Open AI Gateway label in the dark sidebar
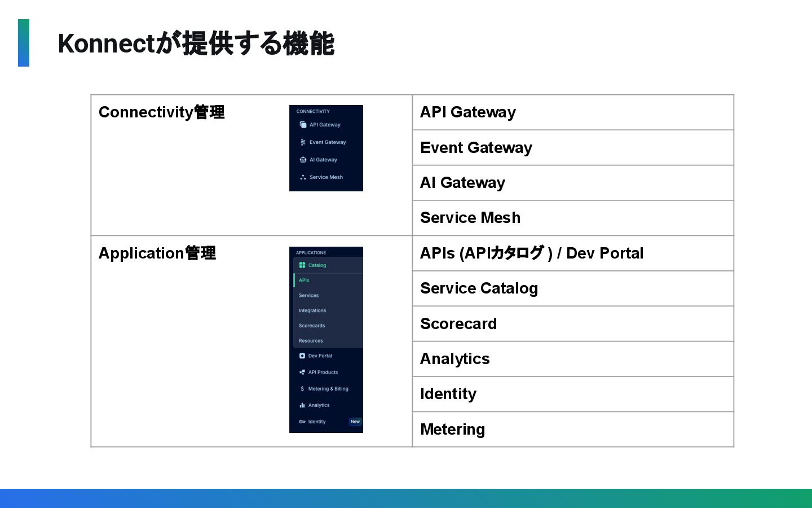Viewport: 812px width, 508px height. pos(323,160)
